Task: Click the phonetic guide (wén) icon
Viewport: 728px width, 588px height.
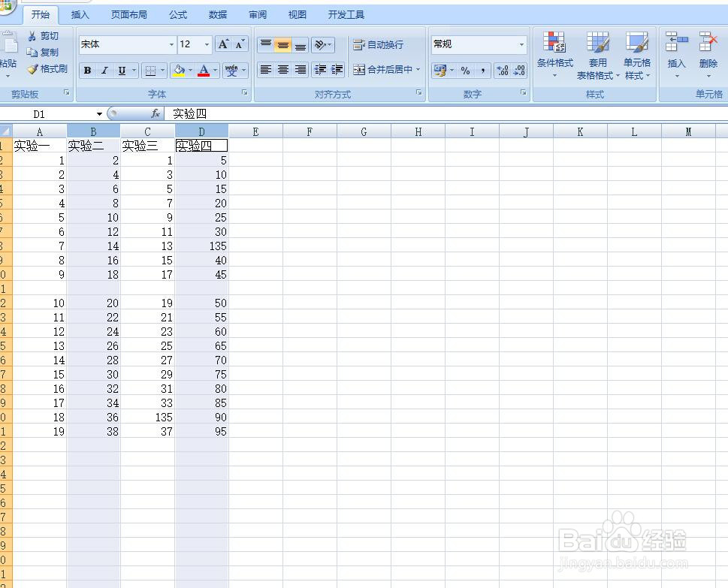Action: tap(231, 71)
